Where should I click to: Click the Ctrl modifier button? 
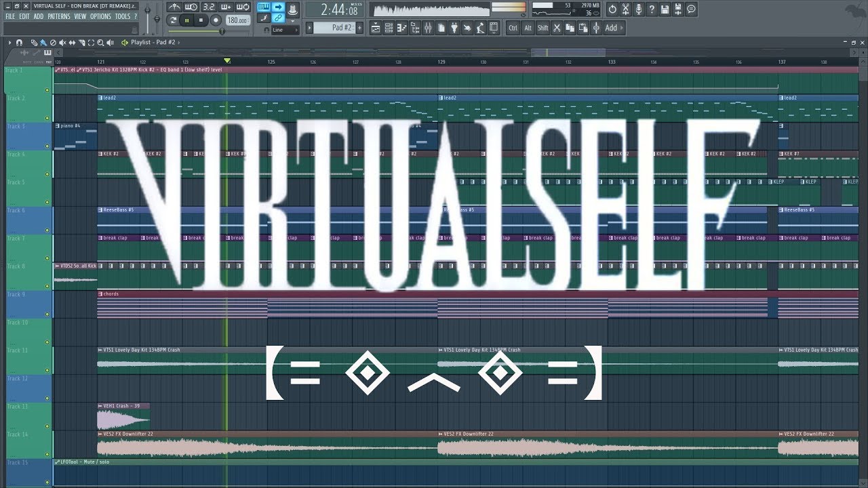pos(513,28)
